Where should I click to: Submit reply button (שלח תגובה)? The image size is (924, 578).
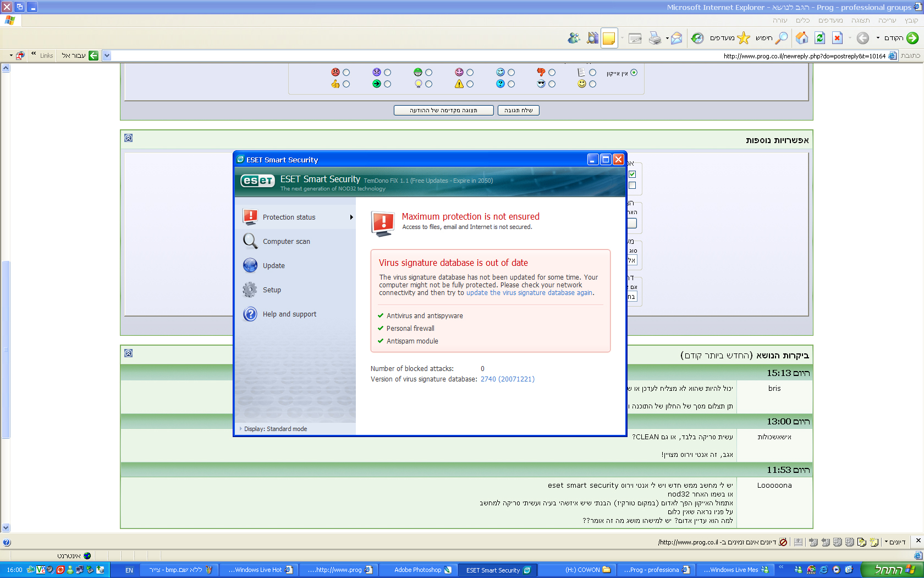(519, 111)
